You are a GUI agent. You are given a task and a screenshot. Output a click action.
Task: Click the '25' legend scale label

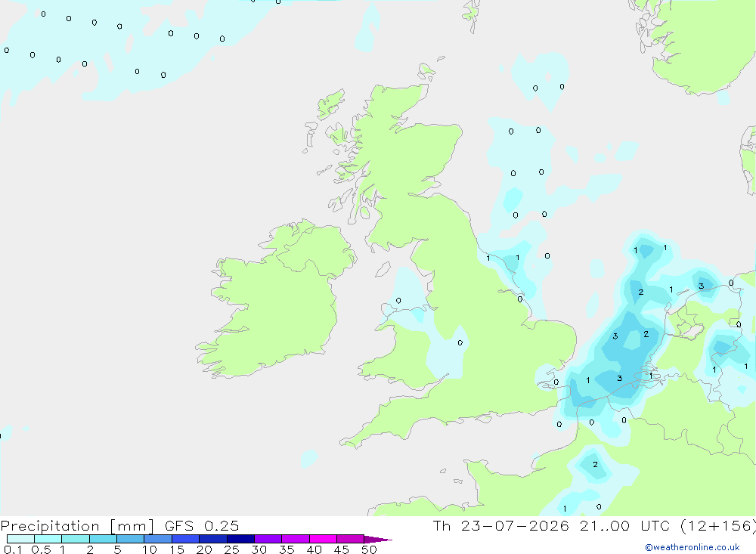(x=232, y=549)
